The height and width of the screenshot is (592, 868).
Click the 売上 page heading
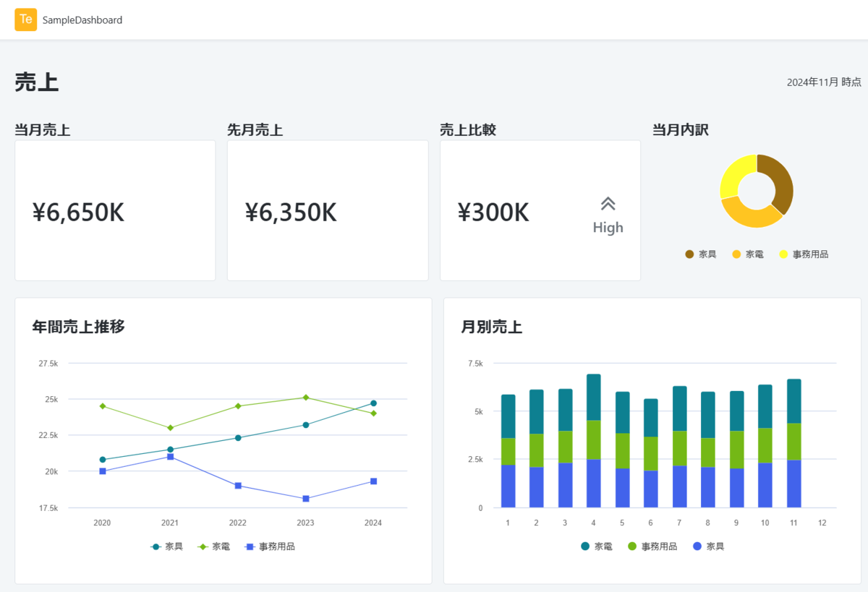[x=37, y=82]
